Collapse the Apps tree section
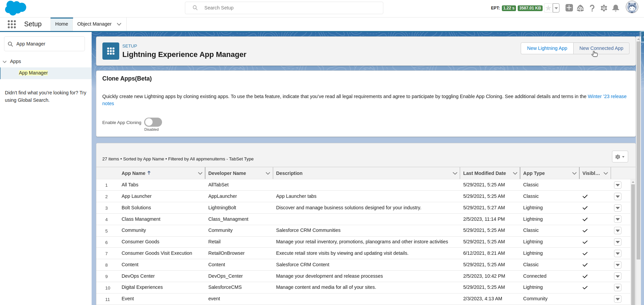 [5, 62]
